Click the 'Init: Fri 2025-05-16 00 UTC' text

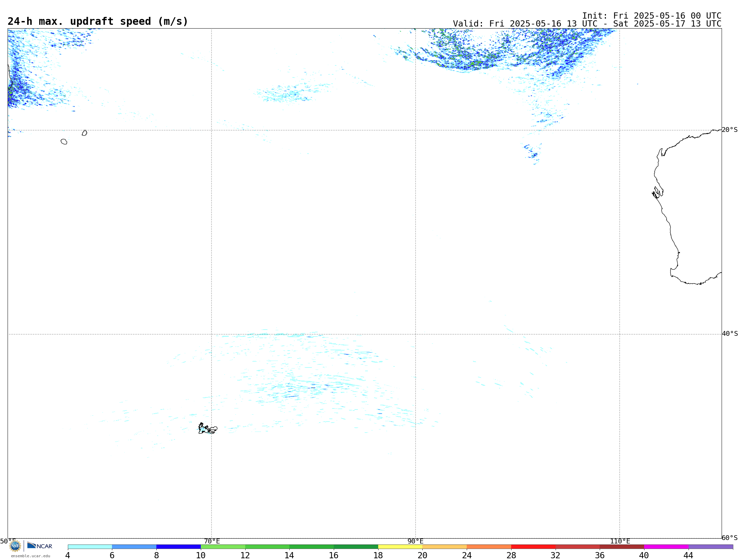pyautogui.click(x=652, y=16)
